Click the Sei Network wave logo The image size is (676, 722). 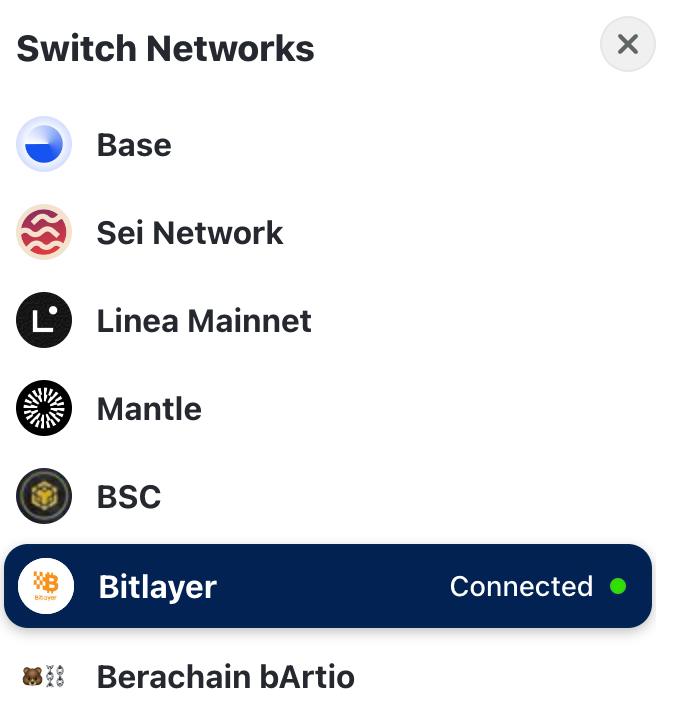44,232
